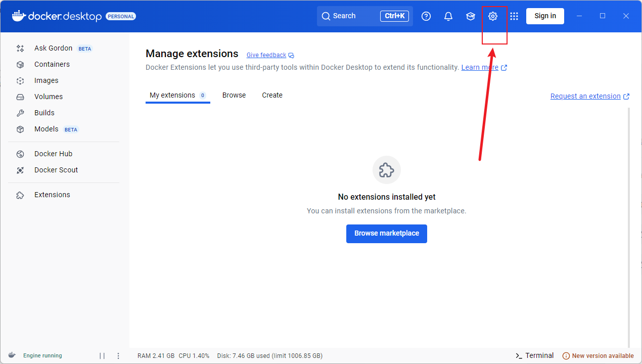Image resolution: width=642 pixels, height=364 pixels.
Task: Switch to the Browse tab
Action: click(234, 96)
